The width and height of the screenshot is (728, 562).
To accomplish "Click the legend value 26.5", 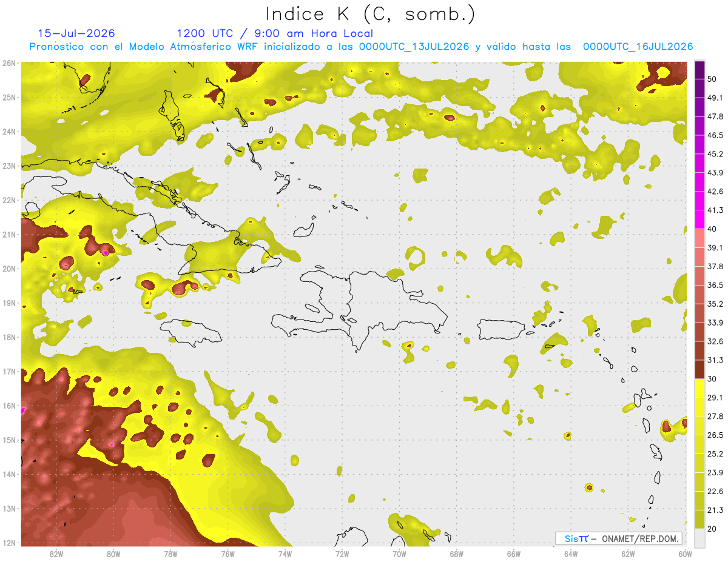I will [715, 435].
